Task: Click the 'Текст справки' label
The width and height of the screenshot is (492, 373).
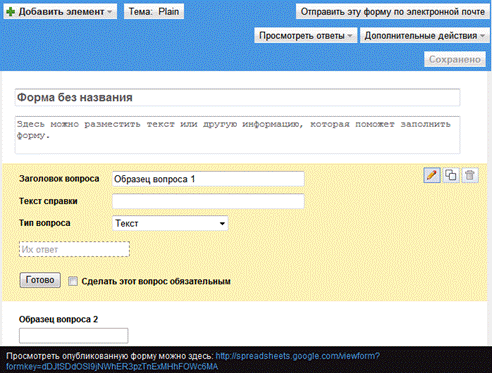Action: tap(48, 201)
